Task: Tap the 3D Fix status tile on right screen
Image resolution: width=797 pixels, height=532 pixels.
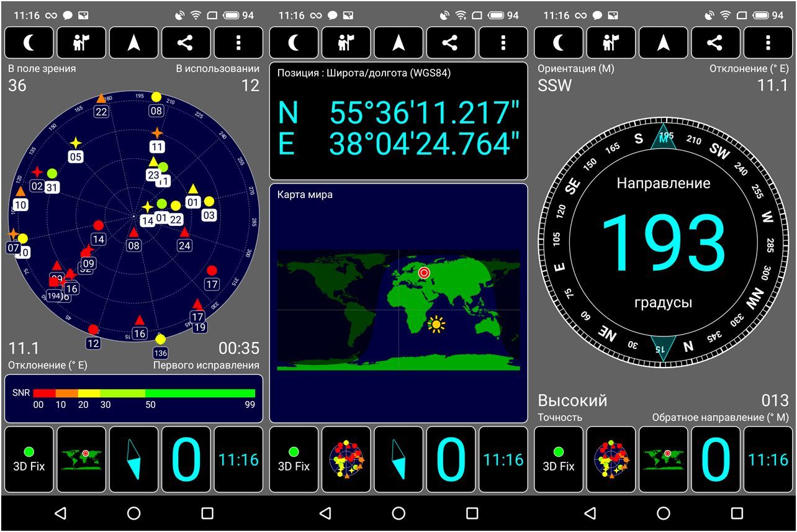Action: pyautogui.click(x=559, y=459)
